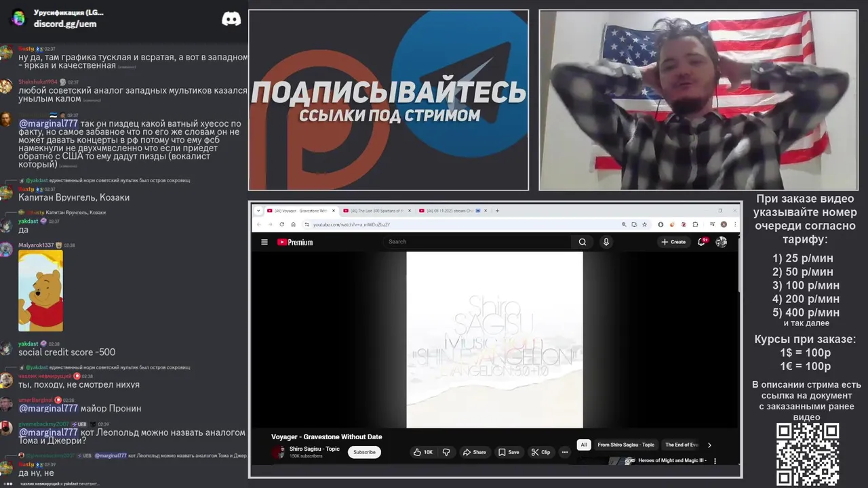The height and width of the screenshot is (488, 868).
Task: Click the album art video player
Action: pyautogui.click(x=494, y=340)
